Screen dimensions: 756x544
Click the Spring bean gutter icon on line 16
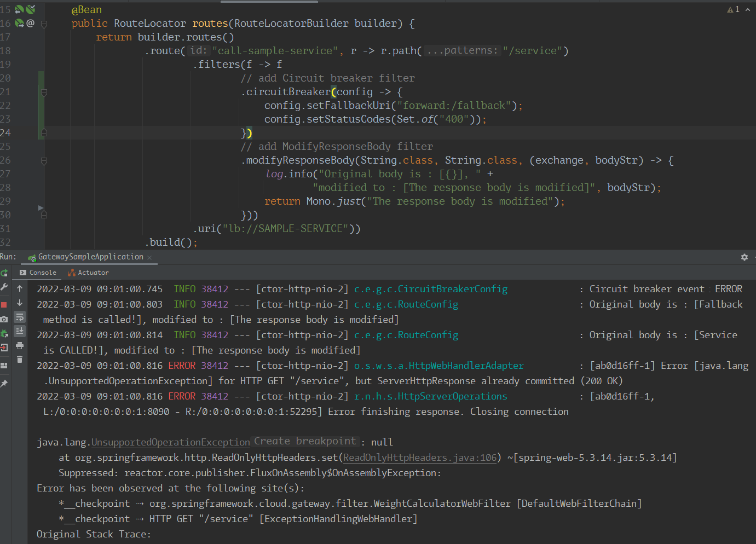click(x=19, y=23)
